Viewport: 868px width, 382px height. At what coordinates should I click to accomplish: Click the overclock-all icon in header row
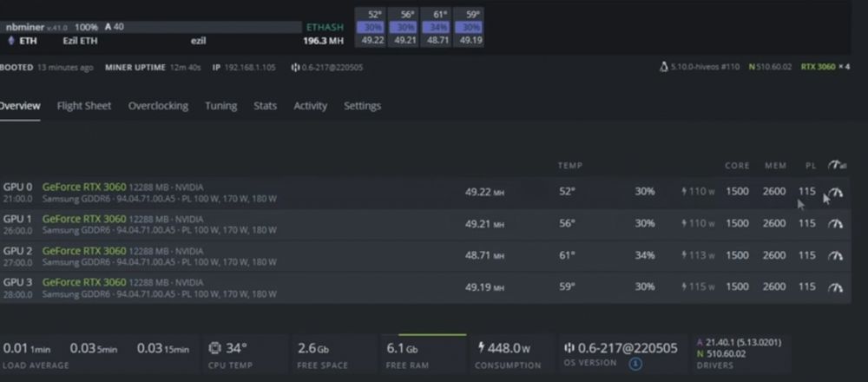(x=837, y=165)
